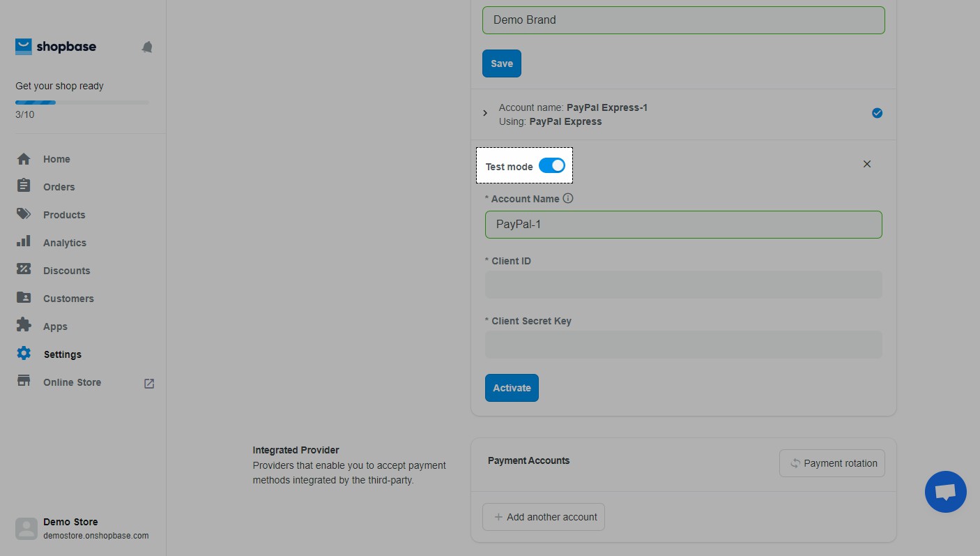The image size is (980, 556).
Task: Click the notification bell icon
Action: point(147,47)
